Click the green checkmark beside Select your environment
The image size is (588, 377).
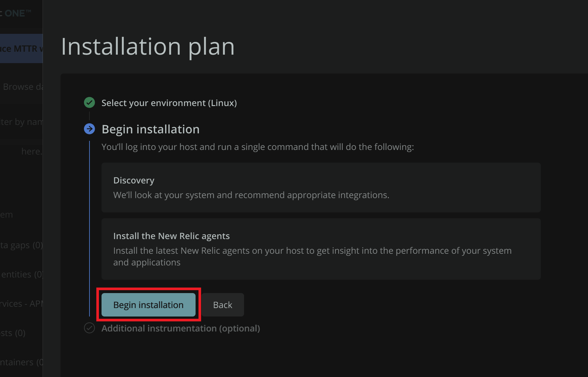tap(89, 102)
